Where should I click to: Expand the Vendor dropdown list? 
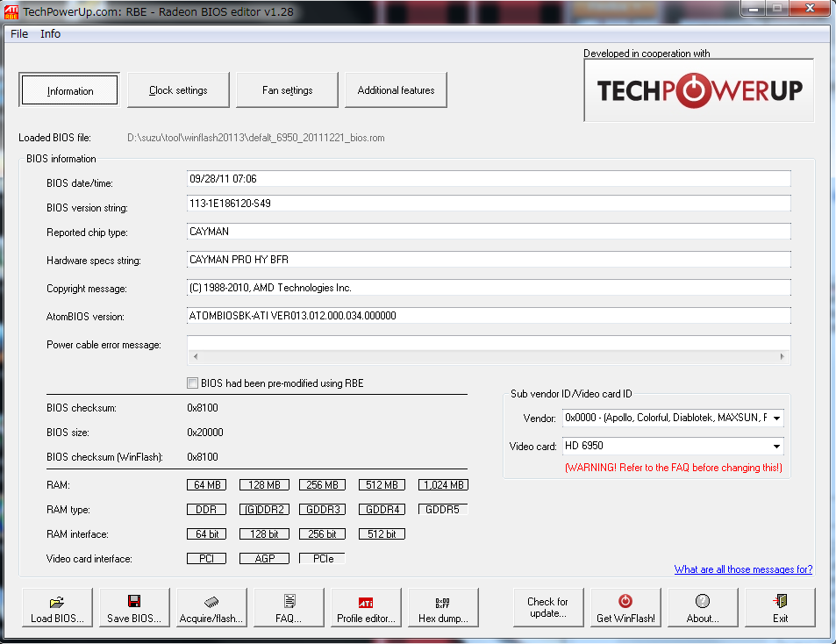pos(777,418)
